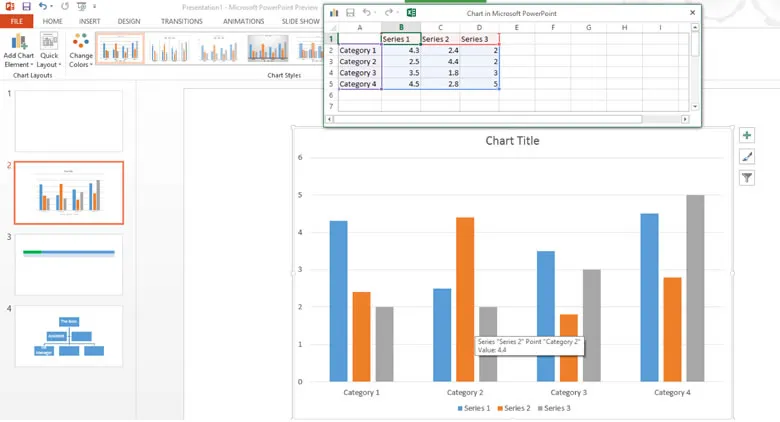Viewport: 780px width, 422px height.
Task: Click undo in chart data window
Action: (367, 13)
